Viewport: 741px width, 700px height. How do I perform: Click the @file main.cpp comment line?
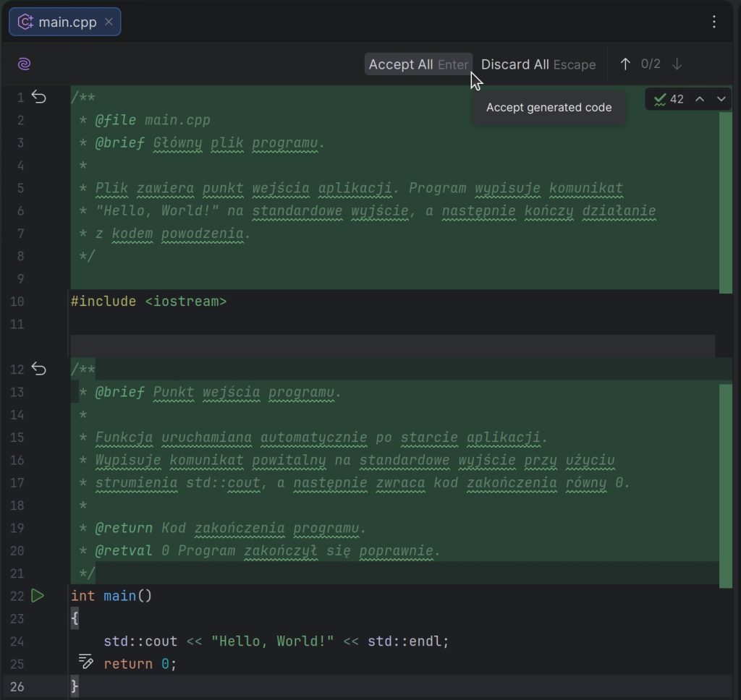[x=145, y=120]
